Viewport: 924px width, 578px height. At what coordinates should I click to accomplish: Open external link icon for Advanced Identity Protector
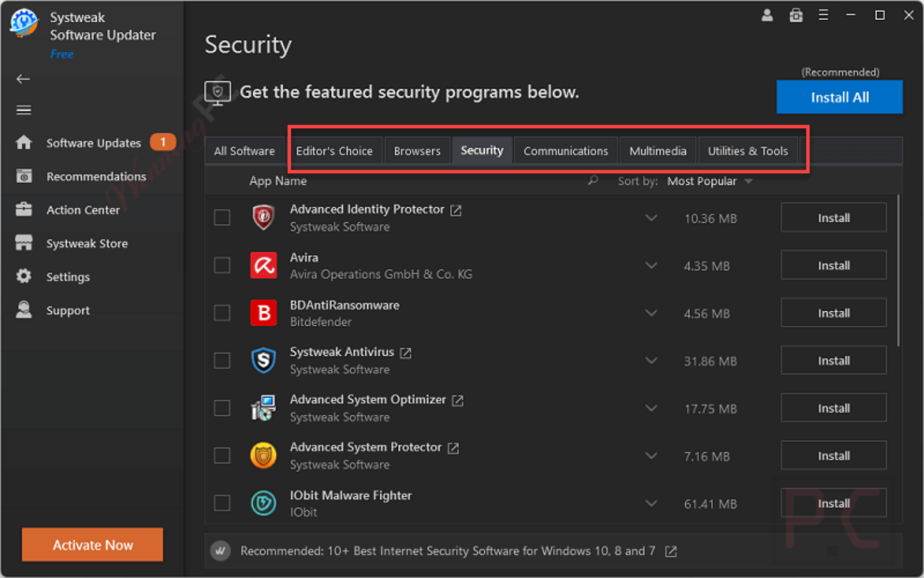(456, 210)
